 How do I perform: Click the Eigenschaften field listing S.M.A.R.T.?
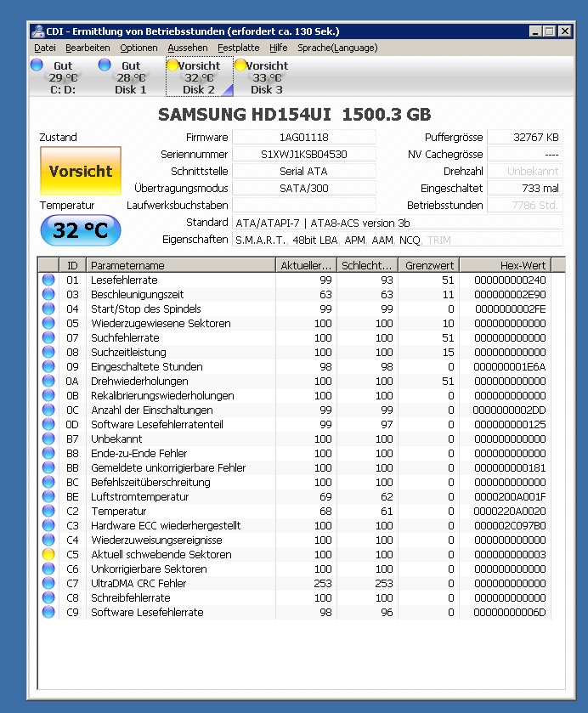(398, 240)
